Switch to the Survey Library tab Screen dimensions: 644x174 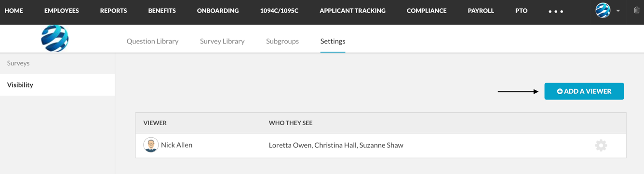tap(222, 41)
